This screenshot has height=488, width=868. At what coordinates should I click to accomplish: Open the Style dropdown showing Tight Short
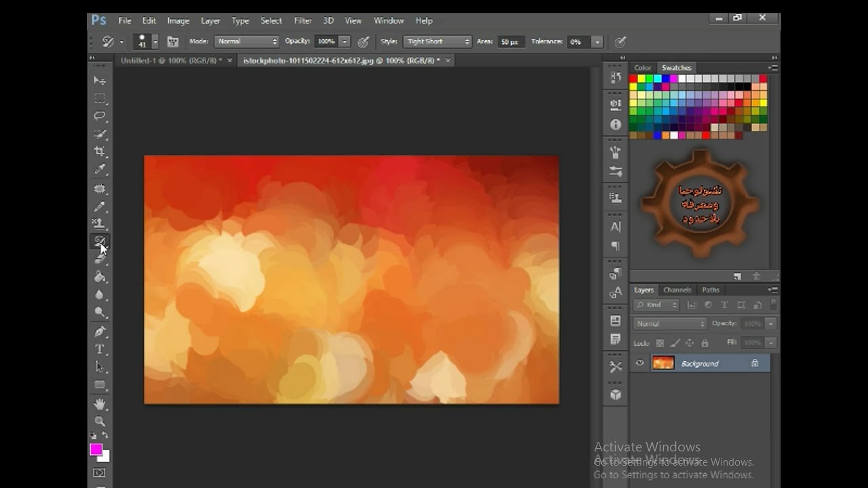[437, 41]
